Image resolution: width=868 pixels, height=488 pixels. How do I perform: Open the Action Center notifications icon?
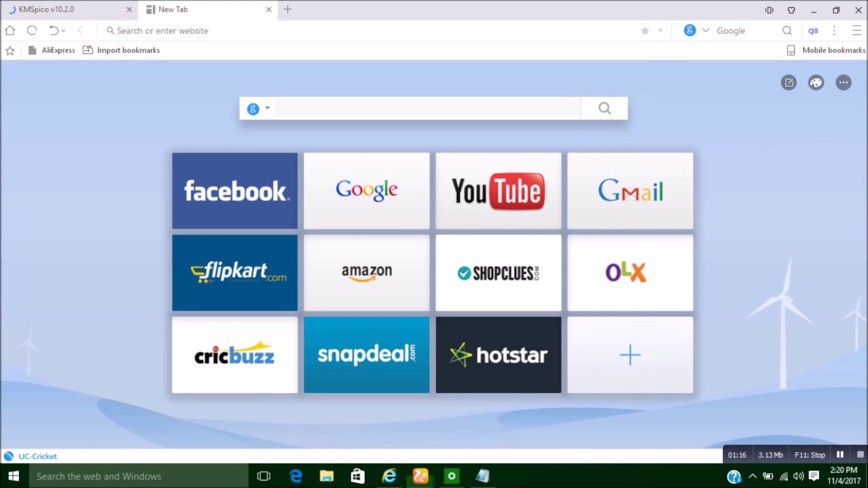(814, 476)
